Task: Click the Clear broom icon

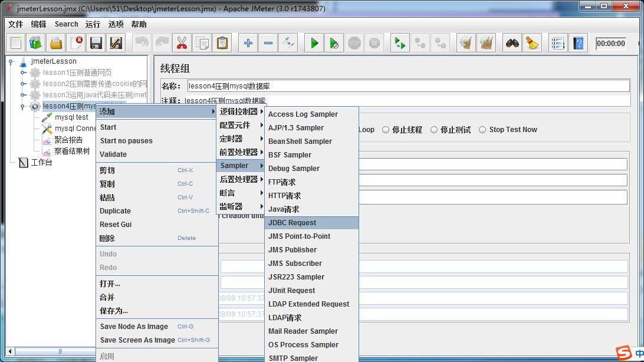Action: coord(466,43)
